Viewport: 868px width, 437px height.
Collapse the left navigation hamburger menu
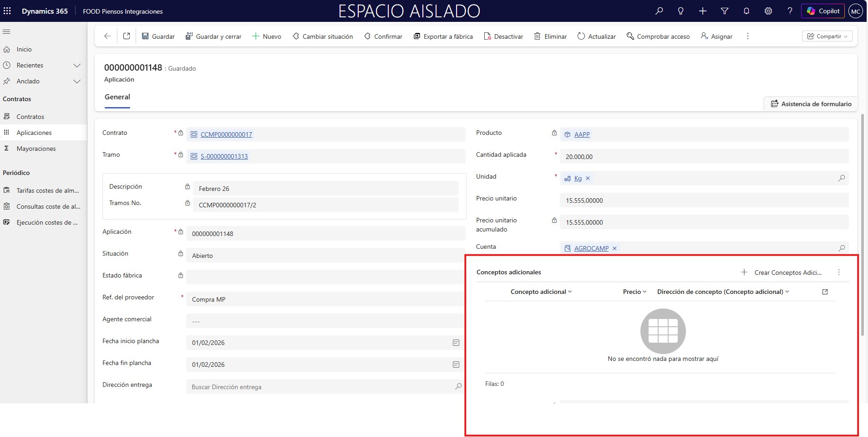coord(6,31)
